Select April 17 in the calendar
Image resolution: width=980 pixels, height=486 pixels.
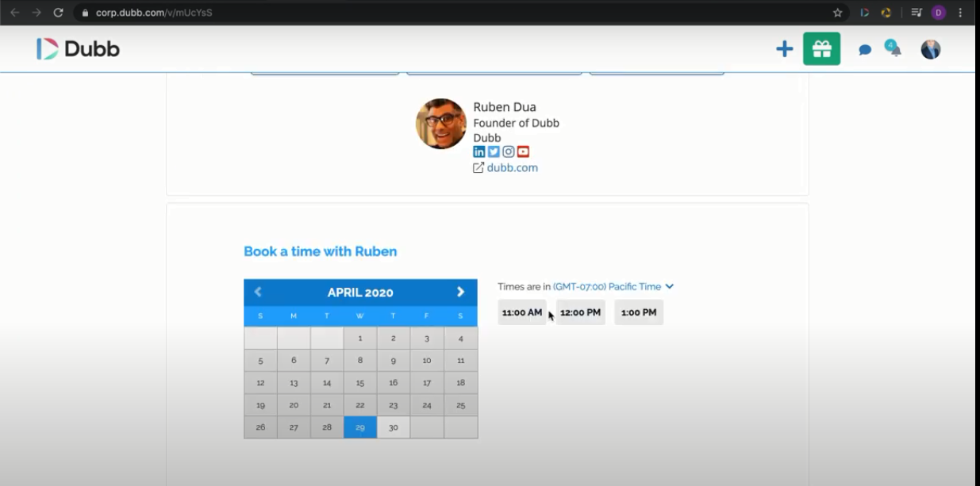point(427,383)
